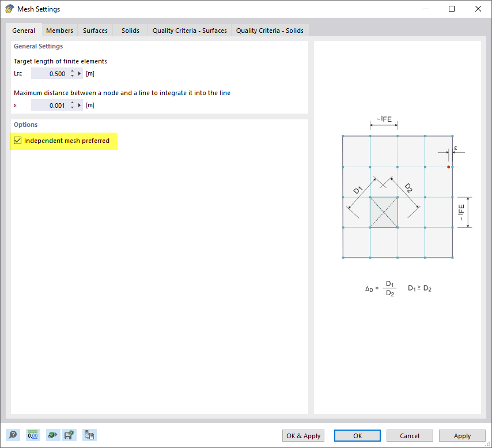492x448 pixels.
Task: Switch to the Members tab
Action: pos(59,31)
